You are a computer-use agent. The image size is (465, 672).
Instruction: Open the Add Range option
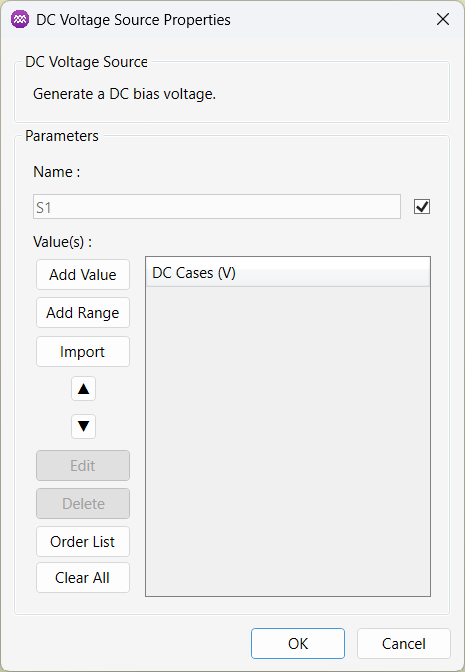point(83,313)
